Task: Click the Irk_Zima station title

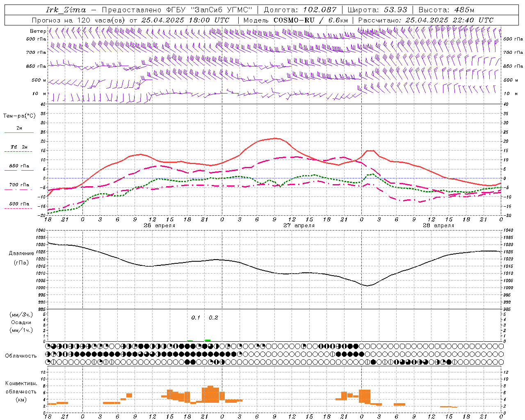Action: (66, 10)
